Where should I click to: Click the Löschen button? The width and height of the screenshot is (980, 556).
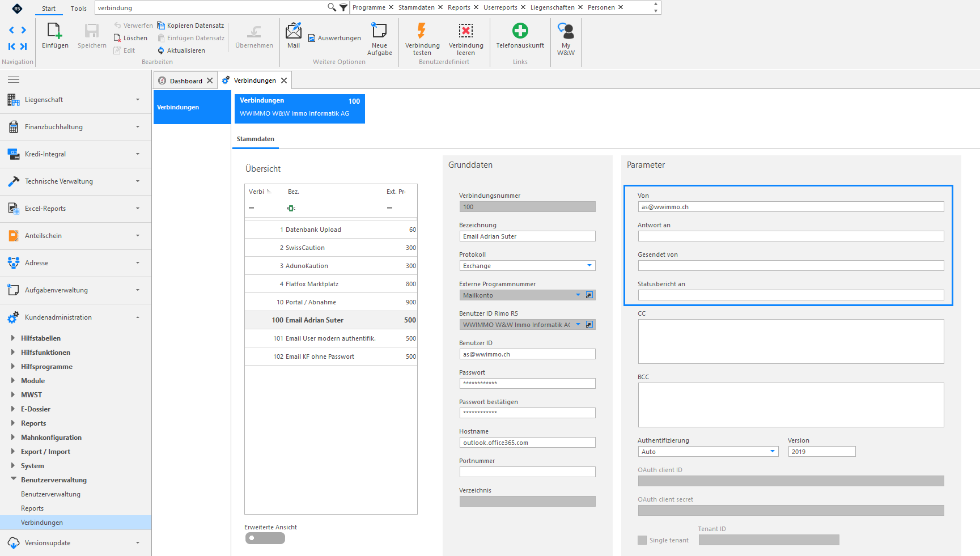tap(131, 38)
